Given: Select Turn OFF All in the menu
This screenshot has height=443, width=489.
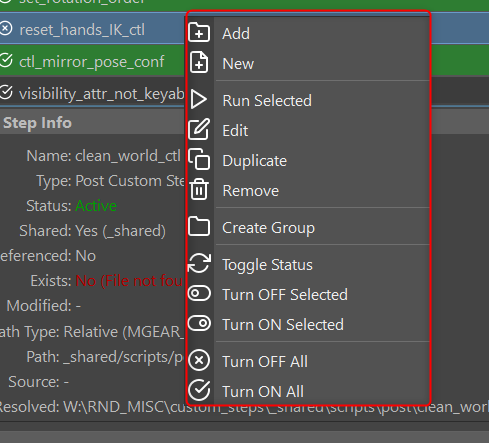Looking at the screenshot, I should 308,362.
